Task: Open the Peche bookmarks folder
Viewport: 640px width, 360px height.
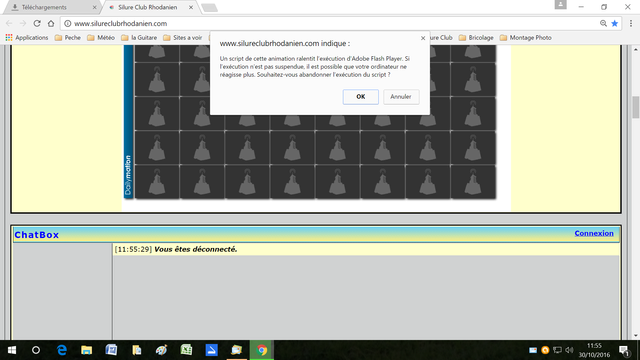Action: (x=68, y=38)
